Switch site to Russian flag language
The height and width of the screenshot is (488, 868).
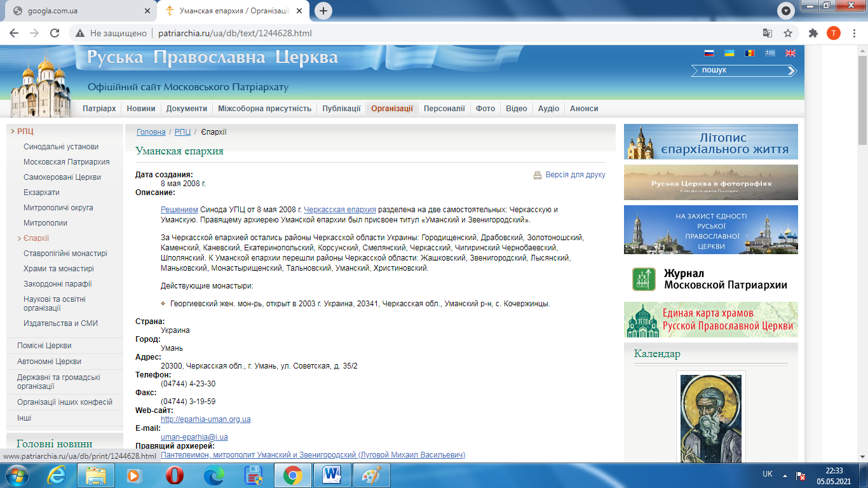pyautogui.click(x=709, y=53)
